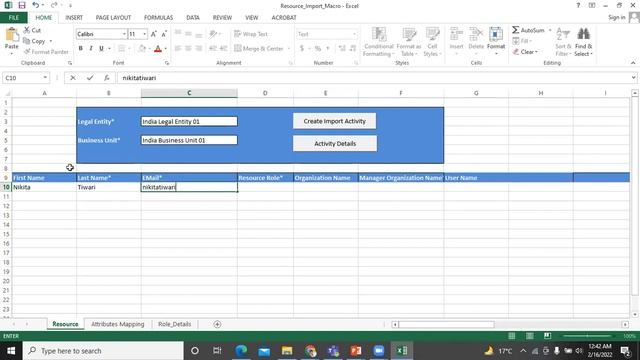Toggle Merge & Center
Screen dimensions: 640x360
pyautogui.click(x=259, y=48)
